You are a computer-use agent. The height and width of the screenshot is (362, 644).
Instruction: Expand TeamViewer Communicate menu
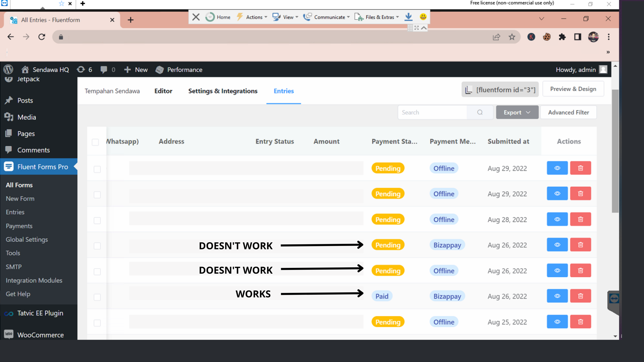[326, 17]
